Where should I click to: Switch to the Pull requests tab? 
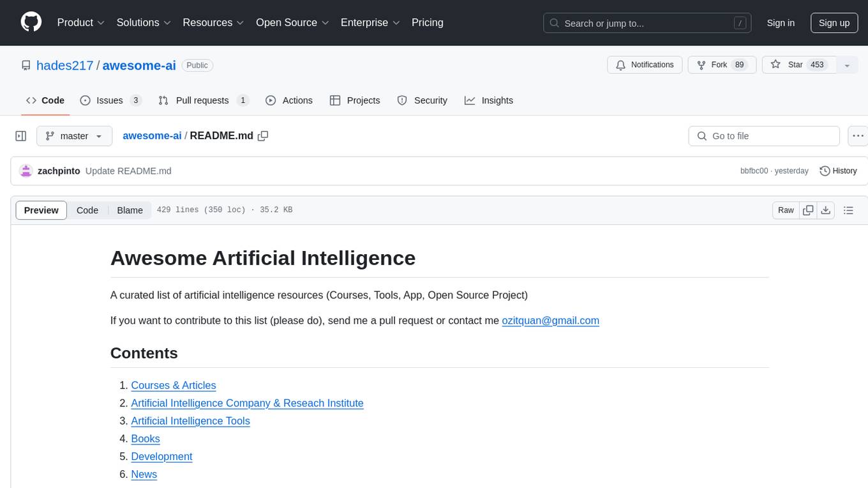[x=204, y=100]
